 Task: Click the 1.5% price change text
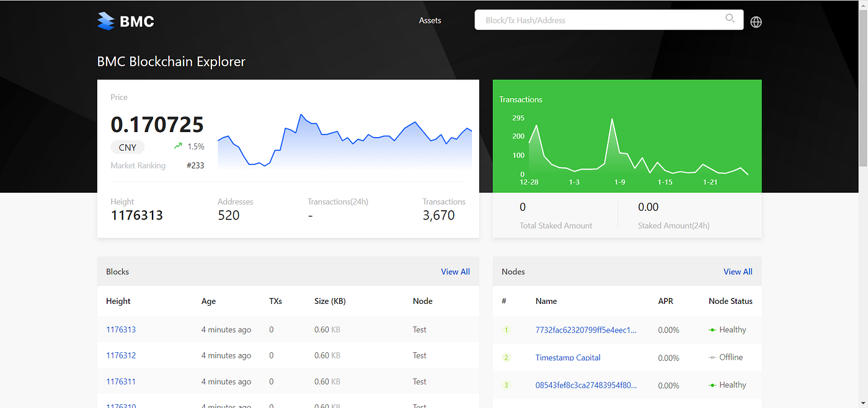pos(196,146)
